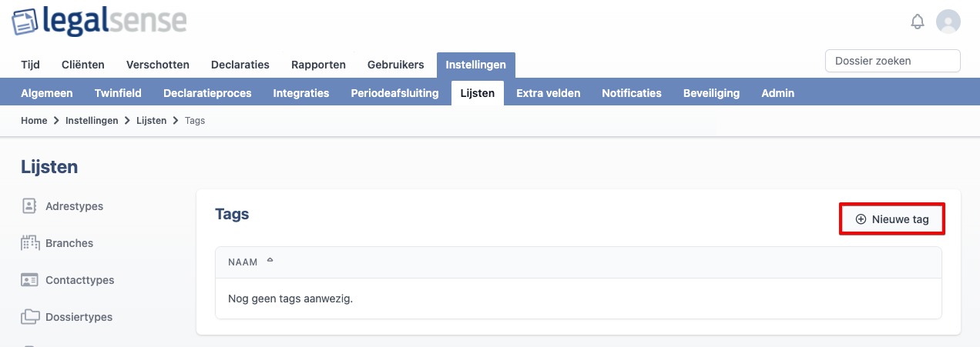Open the Rapporten menu
The image size is (980, 347).
[319, 65]
